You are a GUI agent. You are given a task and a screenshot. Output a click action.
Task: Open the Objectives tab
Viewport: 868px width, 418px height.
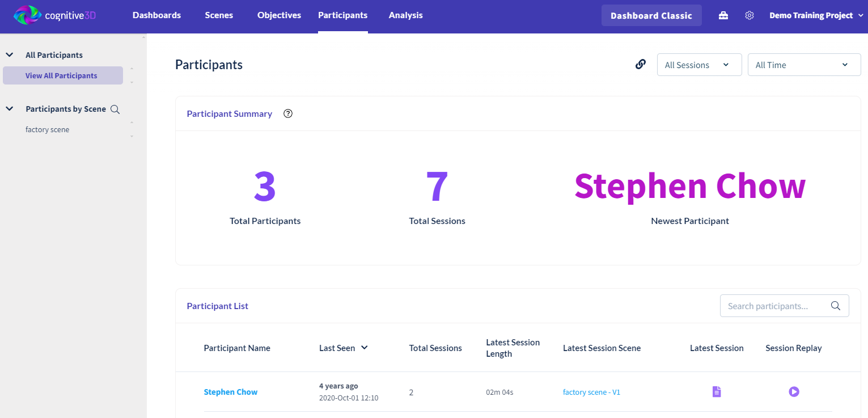coord(279,15)
